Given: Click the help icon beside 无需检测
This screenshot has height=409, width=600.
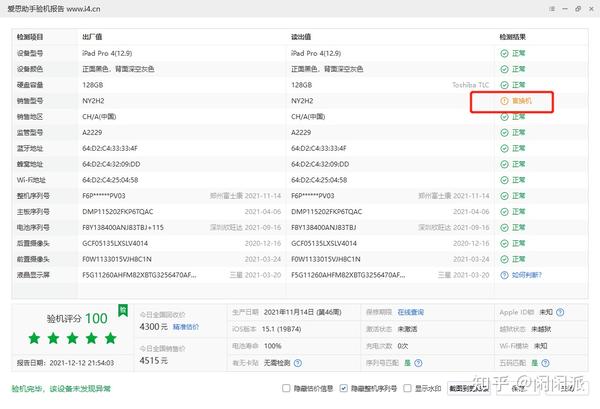Looking at the screenshot, I should click(x=298, y=363).
